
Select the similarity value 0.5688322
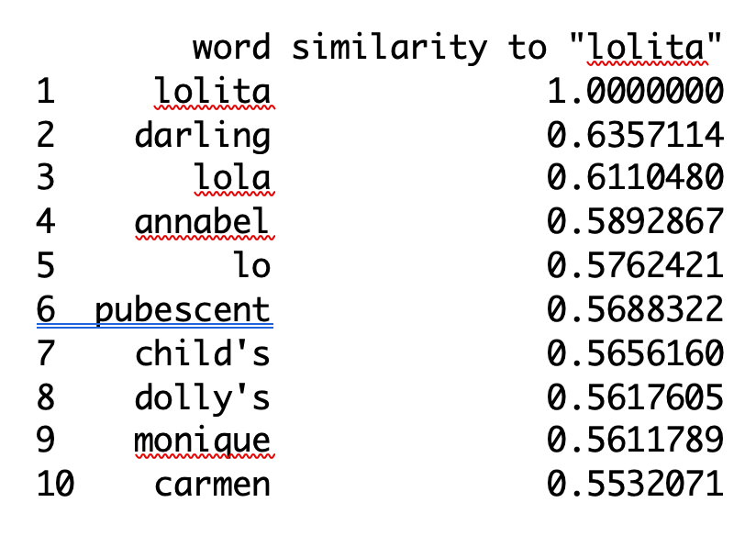point(635,309)
